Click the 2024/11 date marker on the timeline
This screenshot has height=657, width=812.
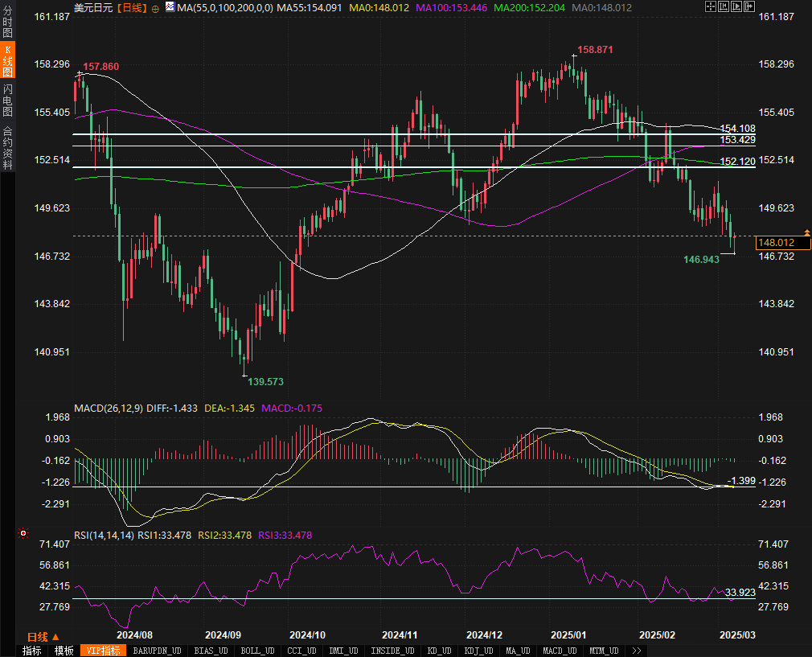pyautogui.click(x=398, y=634)
